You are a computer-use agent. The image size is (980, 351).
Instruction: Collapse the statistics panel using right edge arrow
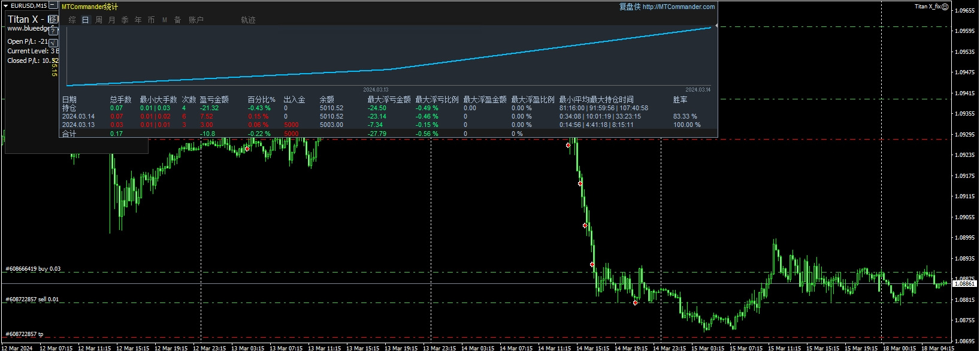pyautogui.click(x=716, y=26)
